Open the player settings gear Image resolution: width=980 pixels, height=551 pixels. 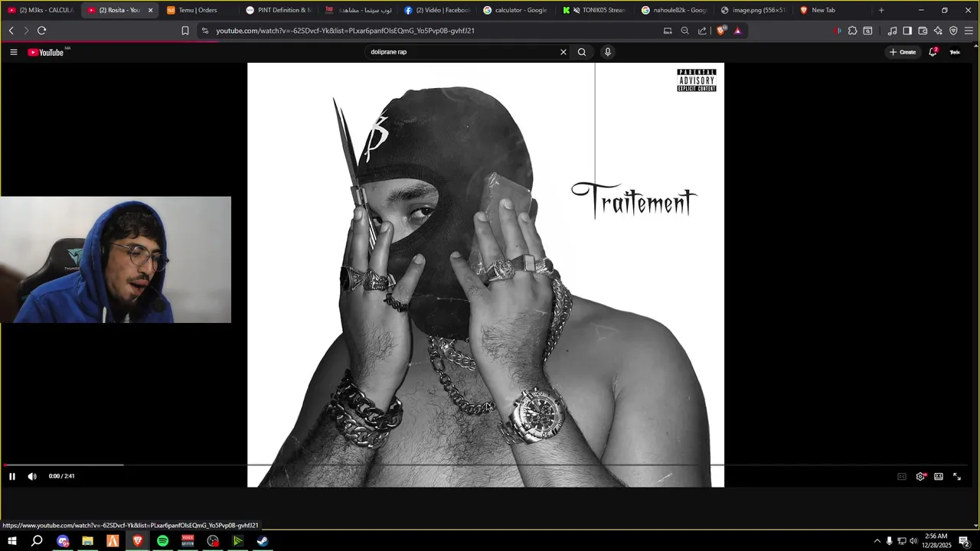coord(921,476)
